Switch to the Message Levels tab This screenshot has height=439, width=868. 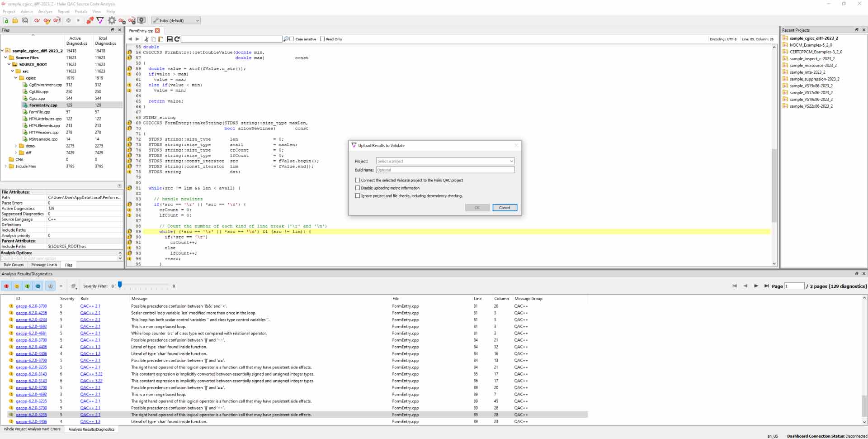click(x=44, y=265)
